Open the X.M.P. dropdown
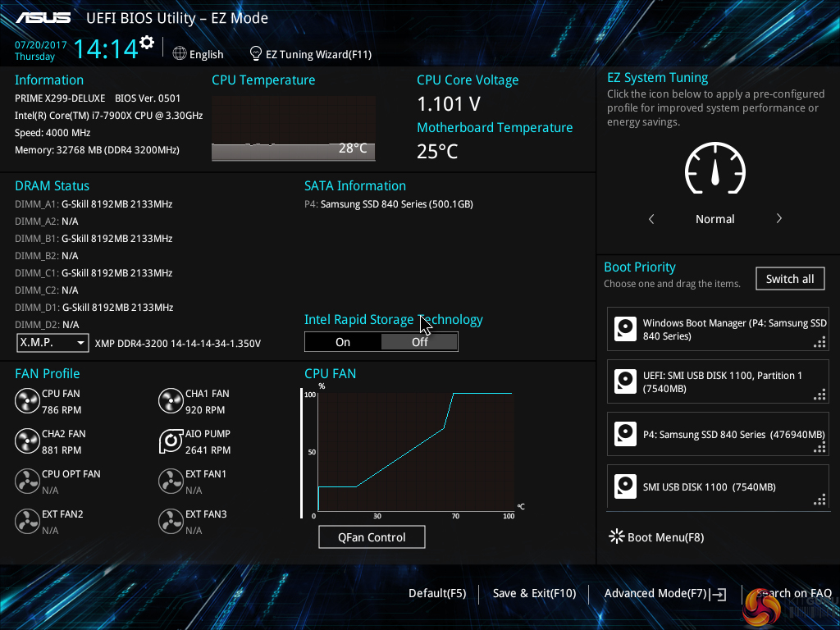 [52, 342]
